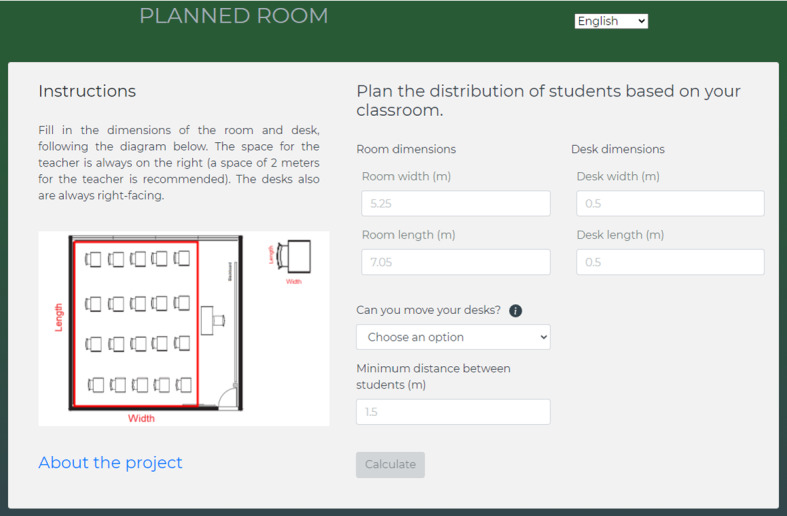Open the English language dropdown

pos(611,21)
